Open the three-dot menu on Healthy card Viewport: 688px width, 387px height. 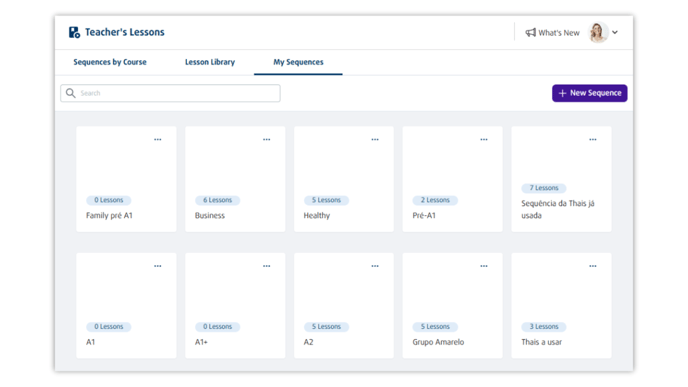click(x=375, y=140)
